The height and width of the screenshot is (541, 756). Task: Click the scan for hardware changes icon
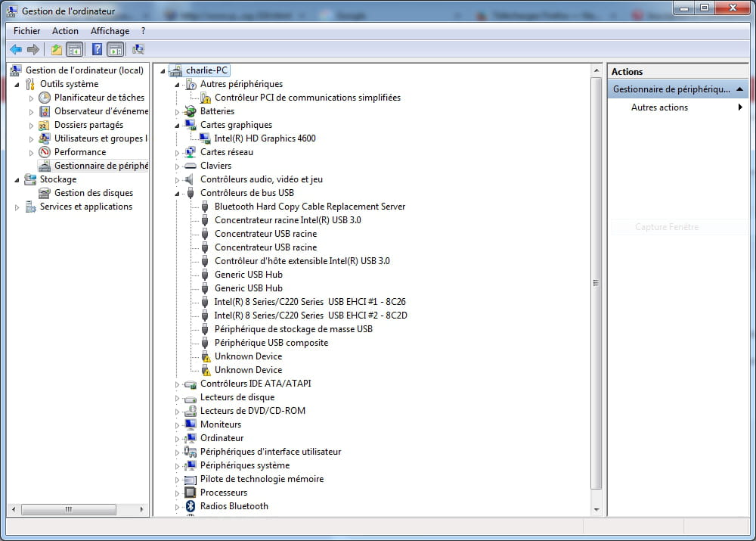[138, 50]
